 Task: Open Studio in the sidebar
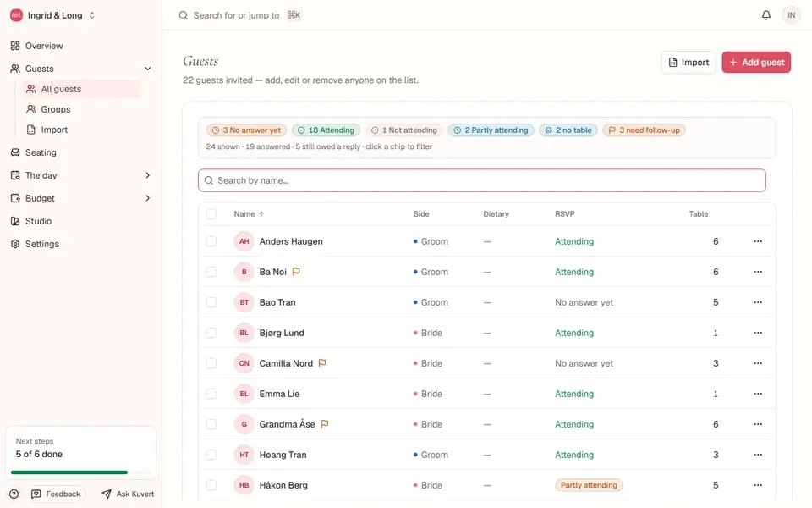tap(38, 221)
